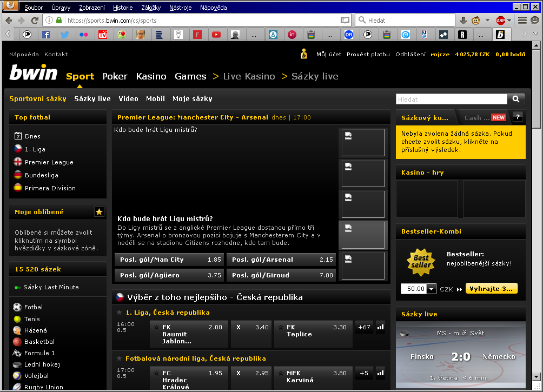Click the smiley chat icon in toolbar
The height and width of the screenshot is (392, 543).
535,21
